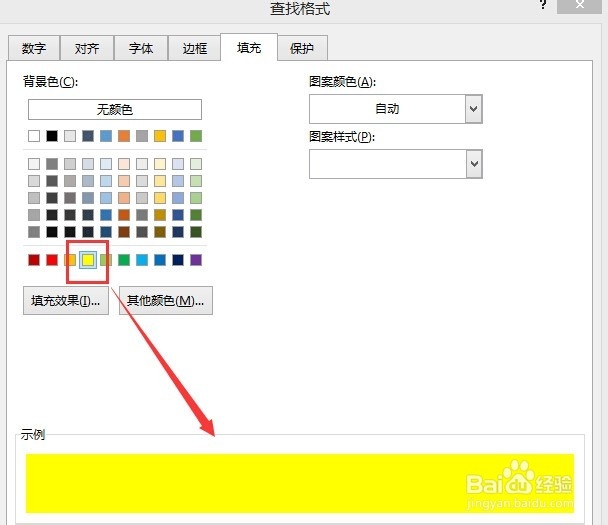608x525 pixels.
Task: Expand the 图案颜色 dropdown arrow
Action: pyautogui.click(x=473, y=109)
